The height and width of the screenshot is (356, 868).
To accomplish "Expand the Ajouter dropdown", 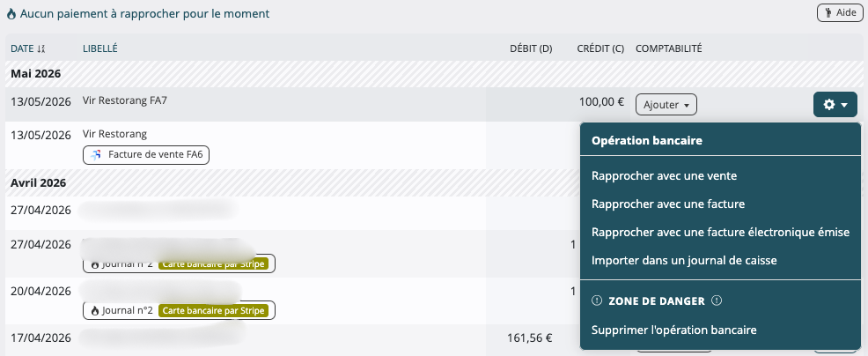I will click(x=666, y=104).
